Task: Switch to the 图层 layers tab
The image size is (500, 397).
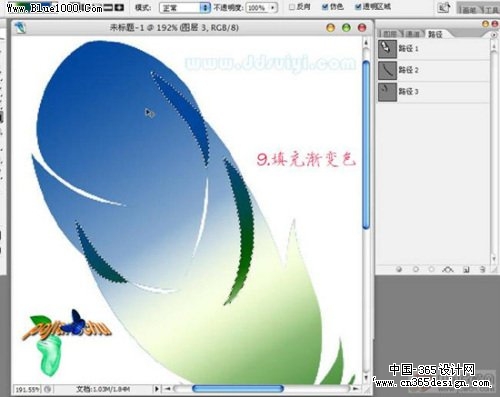Action: (390, 34)
